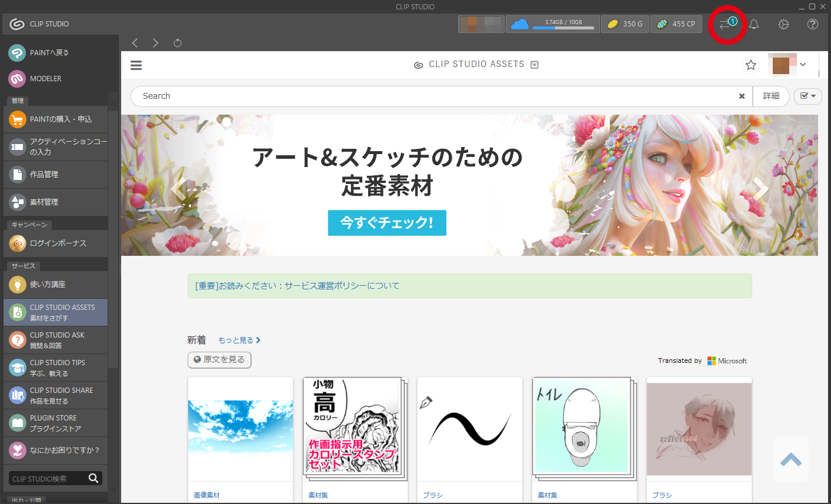Go back with the left arrow
This screenshot has width=831, height=504.
pyautogui.click(x=135, y=43)
